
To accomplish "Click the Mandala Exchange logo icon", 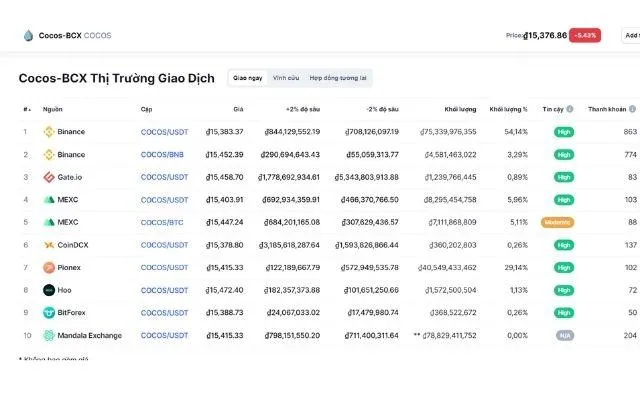I will pyautogui.click(x=49, y=336).
